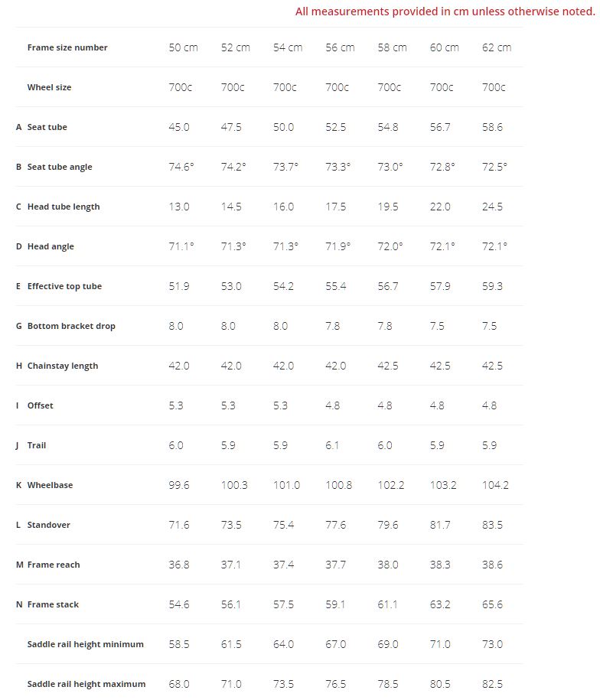
Task: Select the 79.6 standover value
Action: click(388, 525)
